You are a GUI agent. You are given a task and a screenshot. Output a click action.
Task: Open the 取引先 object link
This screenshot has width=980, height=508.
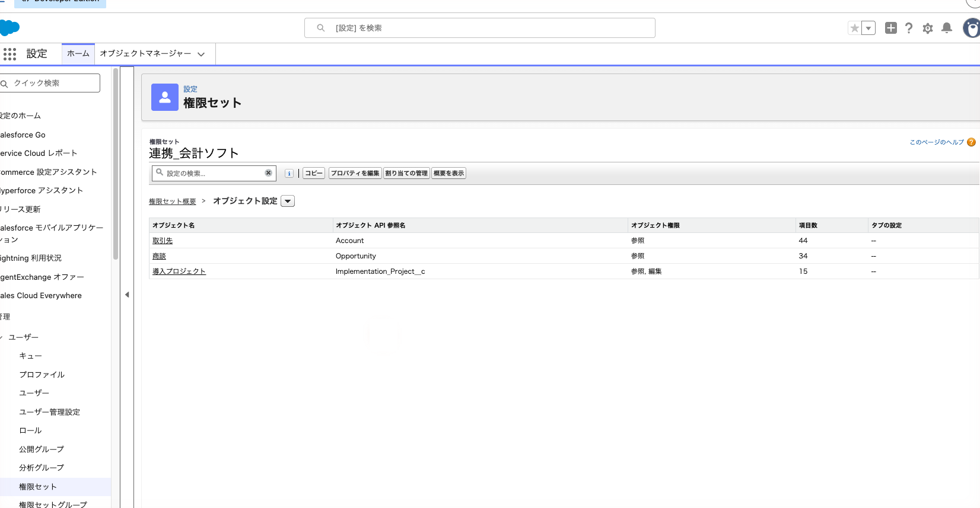tap(163, 241)
